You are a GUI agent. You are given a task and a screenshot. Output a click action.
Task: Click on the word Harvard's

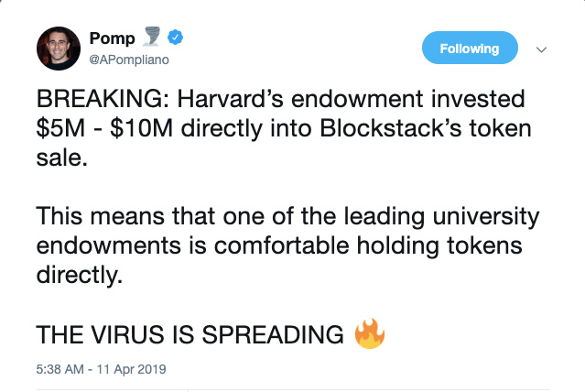[x=230, y=99]
